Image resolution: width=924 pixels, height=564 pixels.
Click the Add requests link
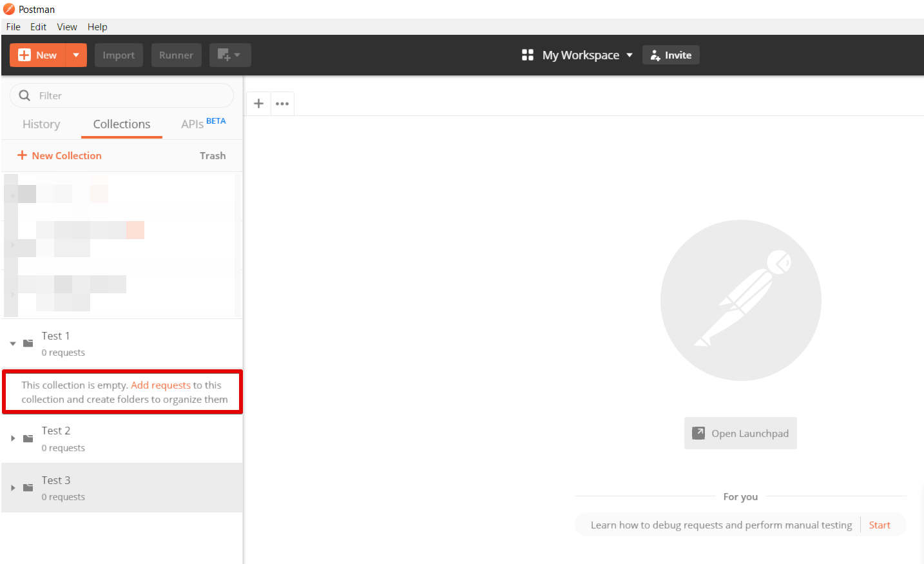pos(160,385)
